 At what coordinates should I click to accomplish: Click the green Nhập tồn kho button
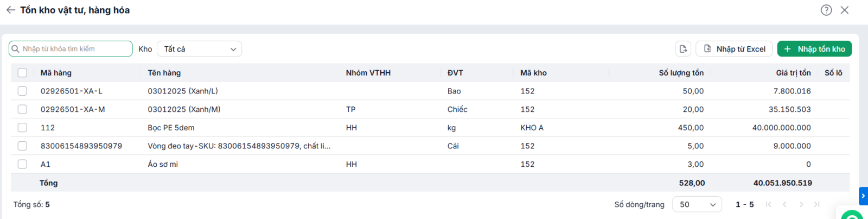click(814, 49)
